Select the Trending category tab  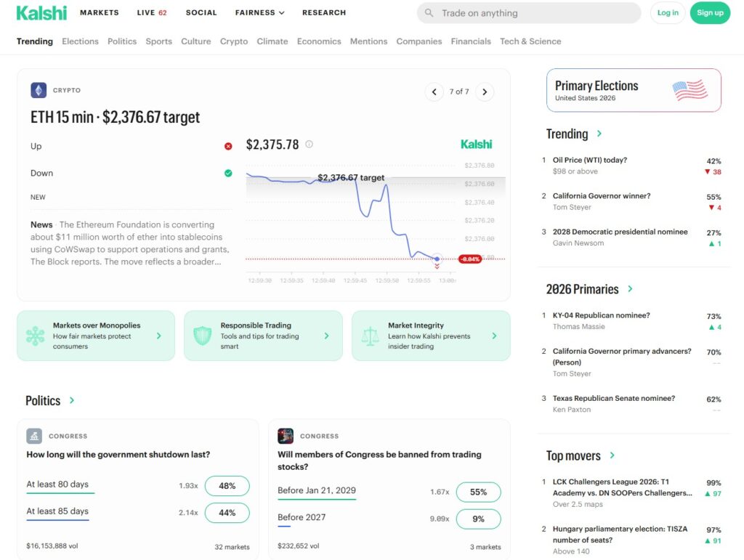(x=35, y=41)
